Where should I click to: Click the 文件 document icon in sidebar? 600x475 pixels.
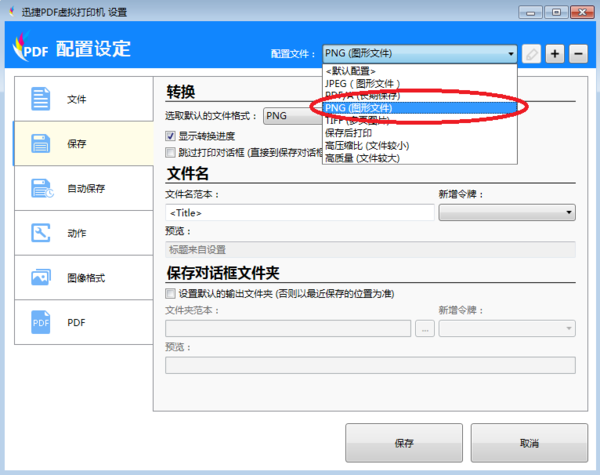point(41,99)
